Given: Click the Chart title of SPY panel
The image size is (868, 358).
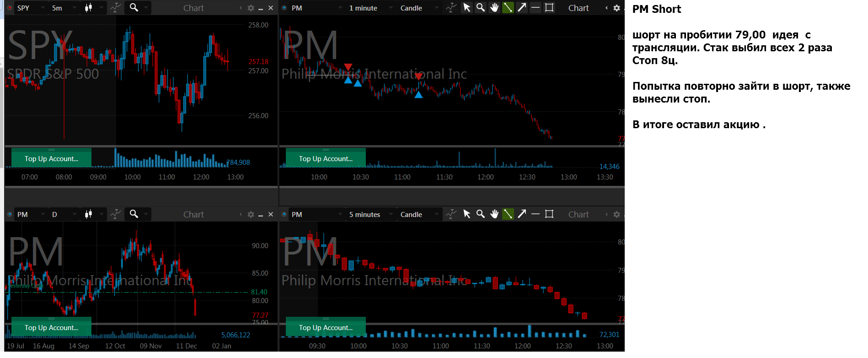Looking at the screenshot, I should click(x=193, y=8).
